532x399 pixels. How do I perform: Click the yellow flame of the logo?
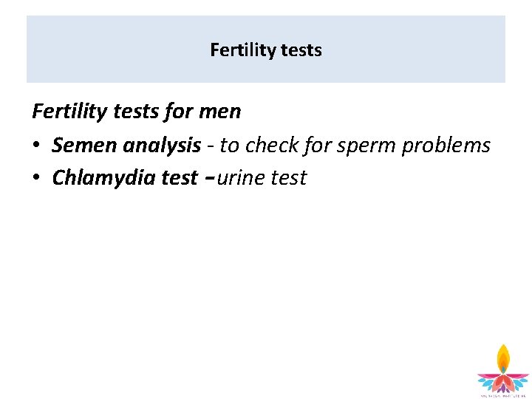pyautogui.click(x=503, y=358)
